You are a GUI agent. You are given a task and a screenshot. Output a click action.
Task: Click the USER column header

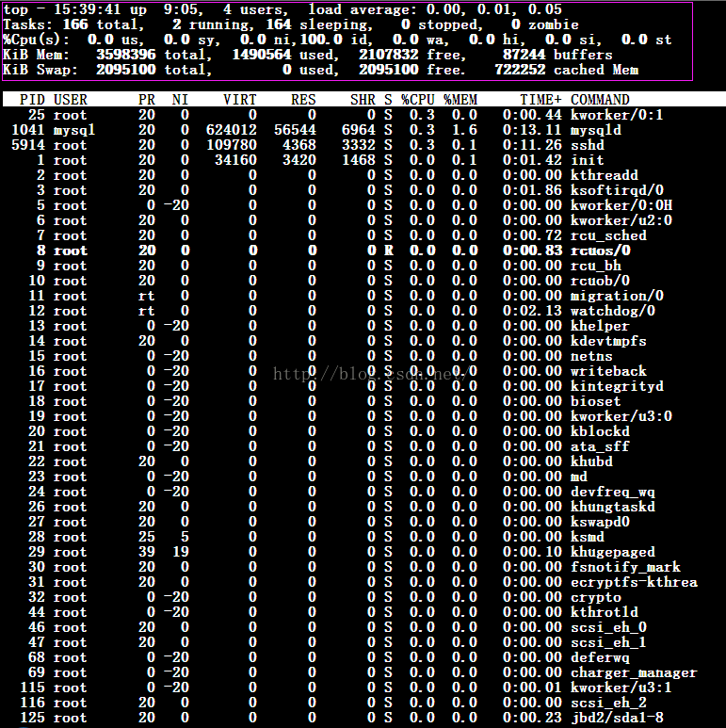point(70,99)
